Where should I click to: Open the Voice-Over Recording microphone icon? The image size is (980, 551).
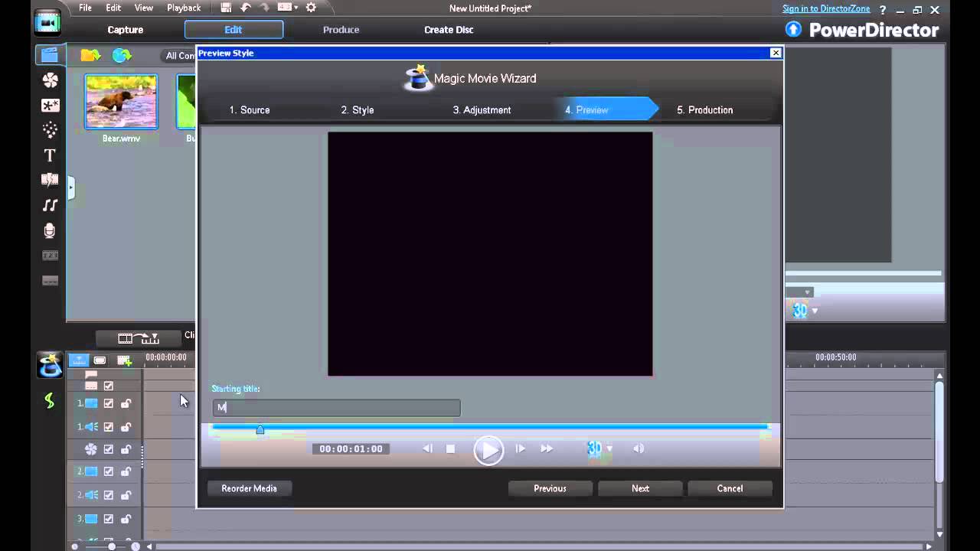click(x=50, y=230)
